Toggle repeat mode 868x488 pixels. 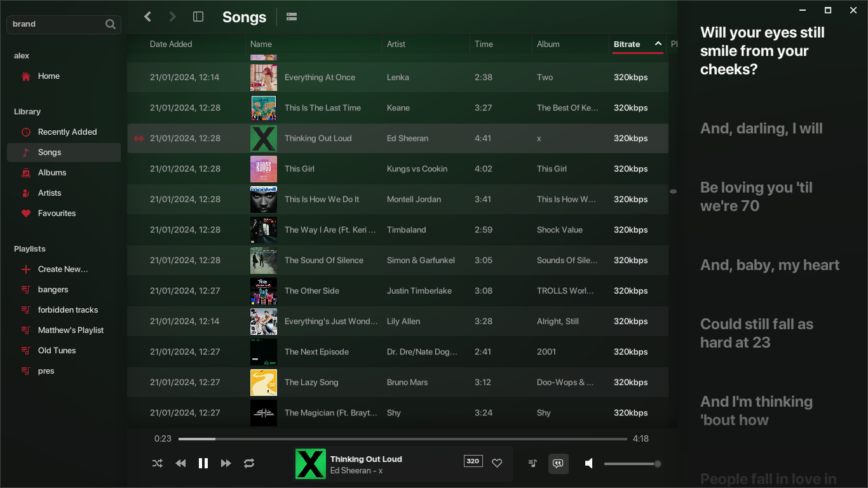click(x=249, y=463)
